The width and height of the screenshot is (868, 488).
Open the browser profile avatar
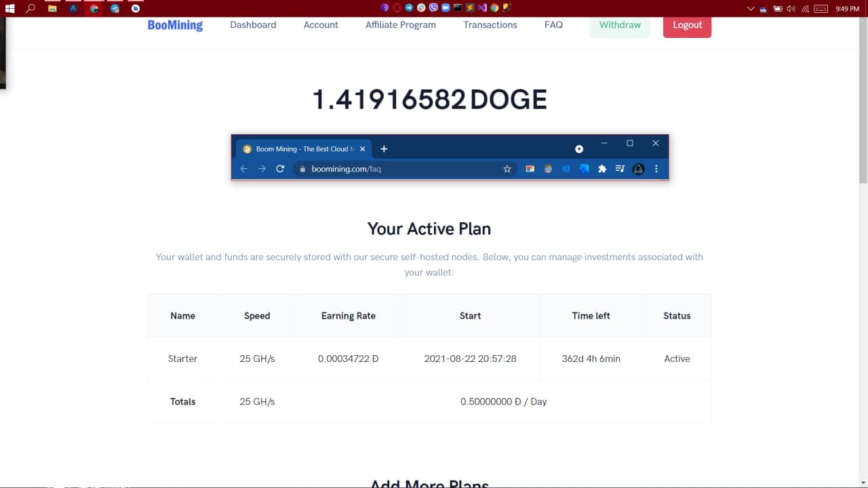638,169
